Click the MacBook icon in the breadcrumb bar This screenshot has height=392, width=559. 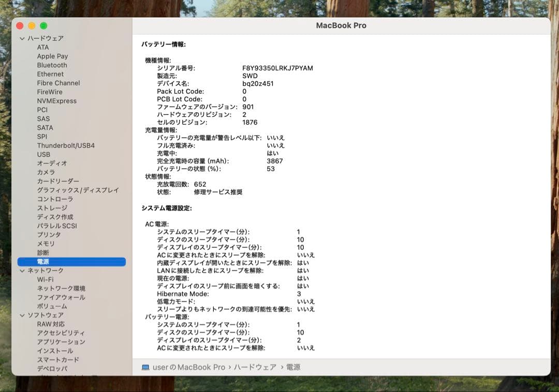click(147, 367)
